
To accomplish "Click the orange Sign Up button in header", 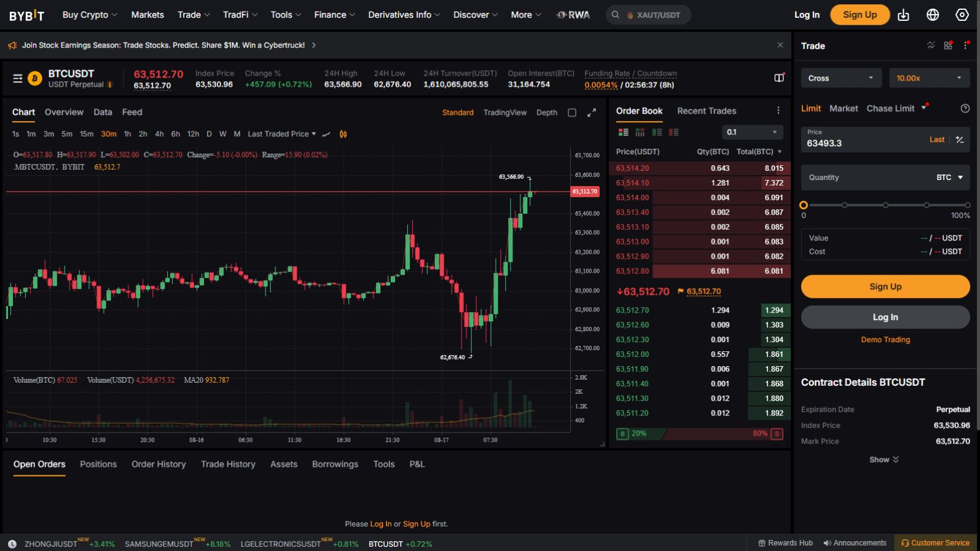I will point(860,15).
